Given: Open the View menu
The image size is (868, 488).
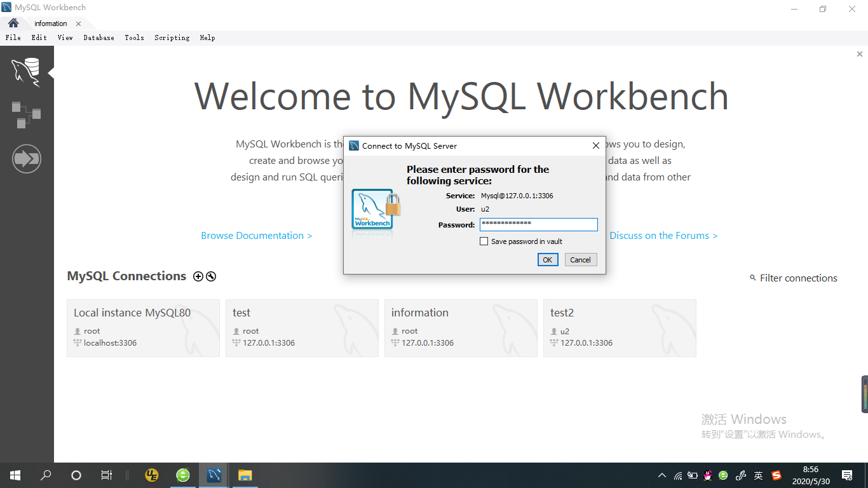Looking at the screenshot, I should pyautogui.click(x=65, y=37).
